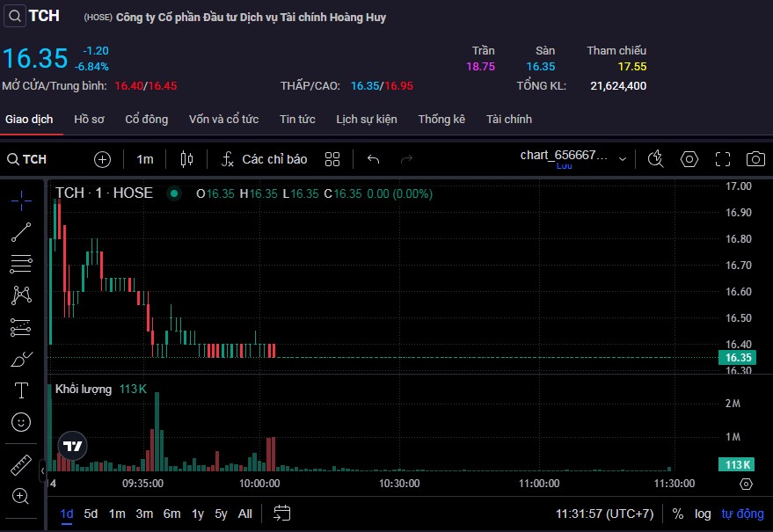Open the brush drawing tool
This screenshot has height=532, width=773.
21,359
